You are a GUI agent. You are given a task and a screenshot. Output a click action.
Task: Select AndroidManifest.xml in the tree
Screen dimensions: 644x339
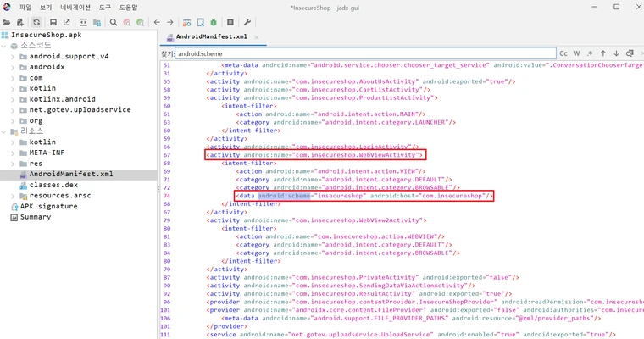coord(70,175)
